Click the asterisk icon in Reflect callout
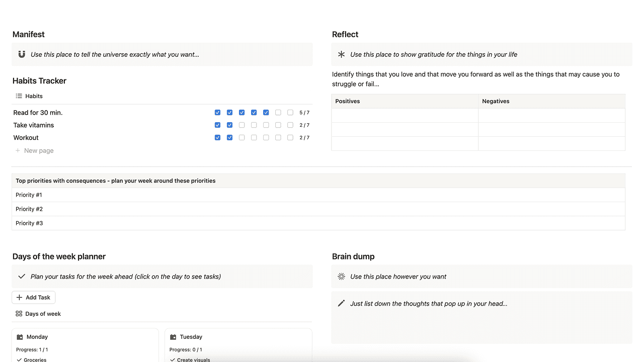The width and height of the screenshot is (644, 362). [x=341, y=54]
